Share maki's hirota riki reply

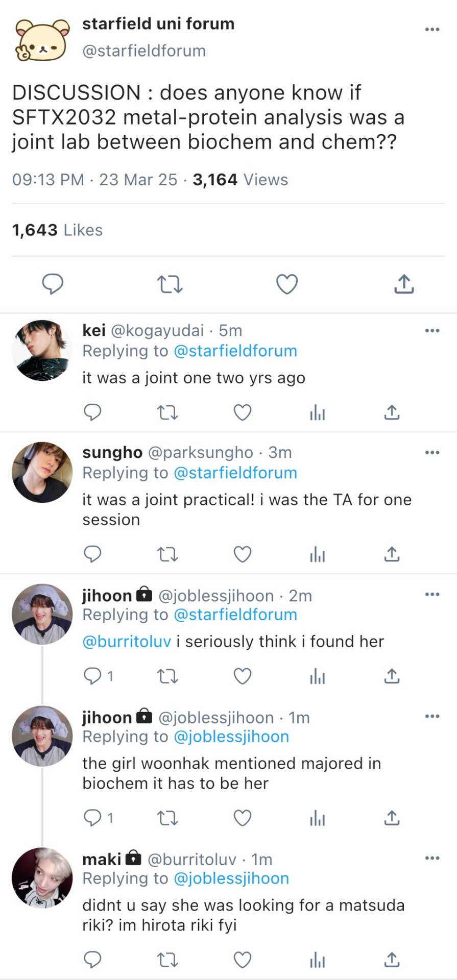(392, 961)
